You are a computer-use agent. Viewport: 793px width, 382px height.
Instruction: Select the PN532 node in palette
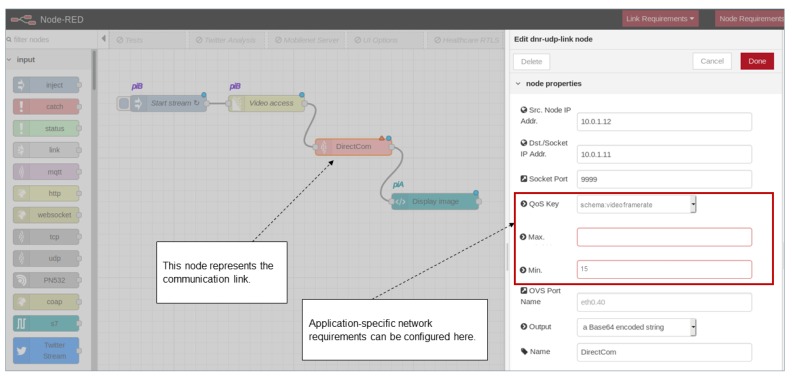click(47, 280)
